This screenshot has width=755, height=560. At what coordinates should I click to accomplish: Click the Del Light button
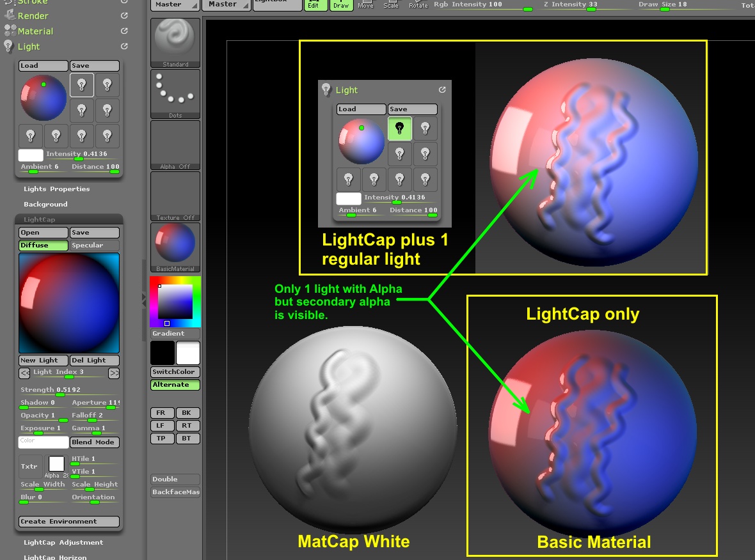pyautogui.click(x=95, y=361)
